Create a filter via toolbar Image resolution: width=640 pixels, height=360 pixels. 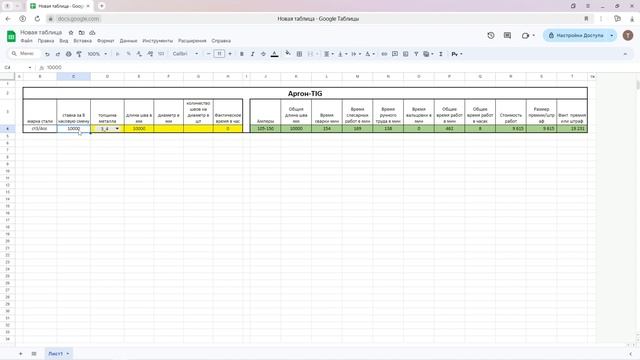click(416, 54)
